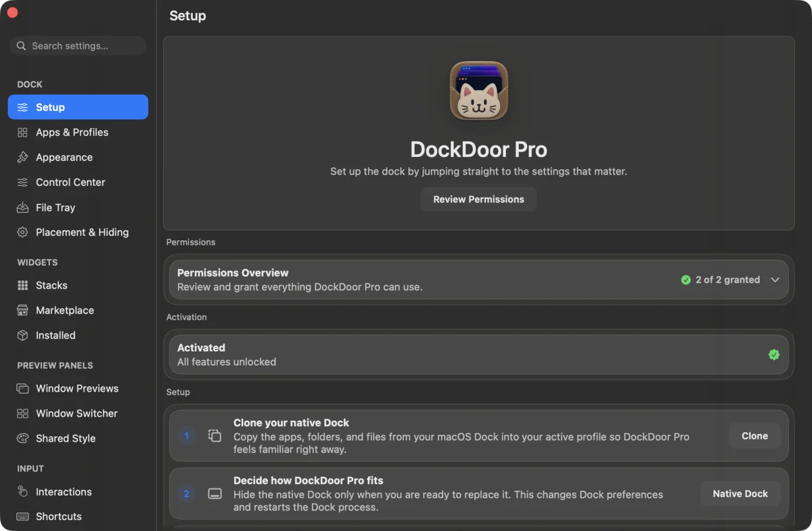Click the Review Permissions button
The image size is (812, 531).
[478, 200]
